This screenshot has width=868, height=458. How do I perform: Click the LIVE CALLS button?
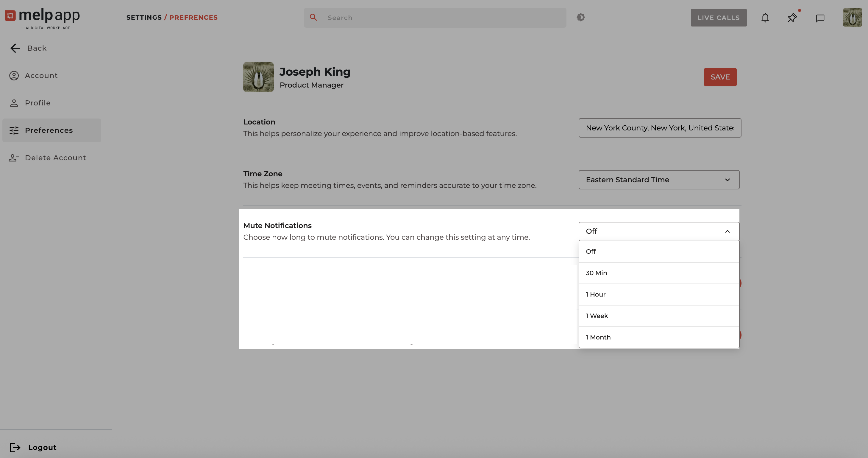tap(718, 18)
